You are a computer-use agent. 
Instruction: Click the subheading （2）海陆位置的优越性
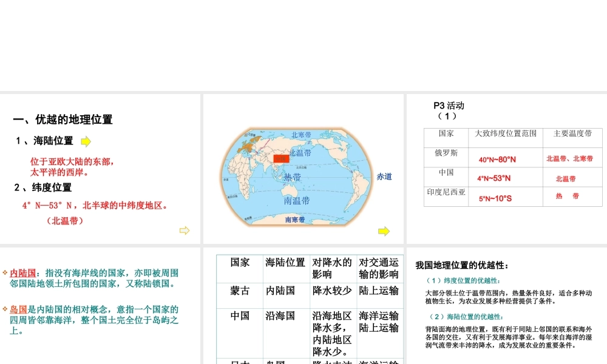tap(466, 317)
